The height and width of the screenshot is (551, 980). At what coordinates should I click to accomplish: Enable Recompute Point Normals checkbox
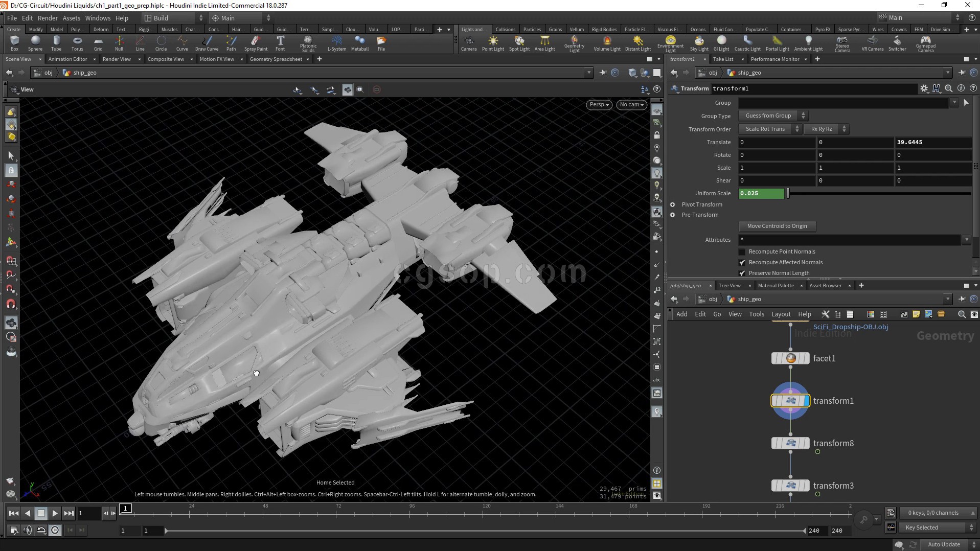click(x=742, y=252)
